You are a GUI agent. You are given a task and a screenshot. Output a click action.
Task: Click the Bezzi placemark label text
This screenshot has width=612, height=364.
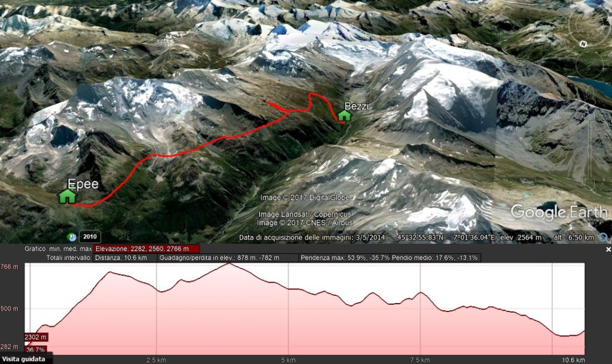(x=356, y=106)
